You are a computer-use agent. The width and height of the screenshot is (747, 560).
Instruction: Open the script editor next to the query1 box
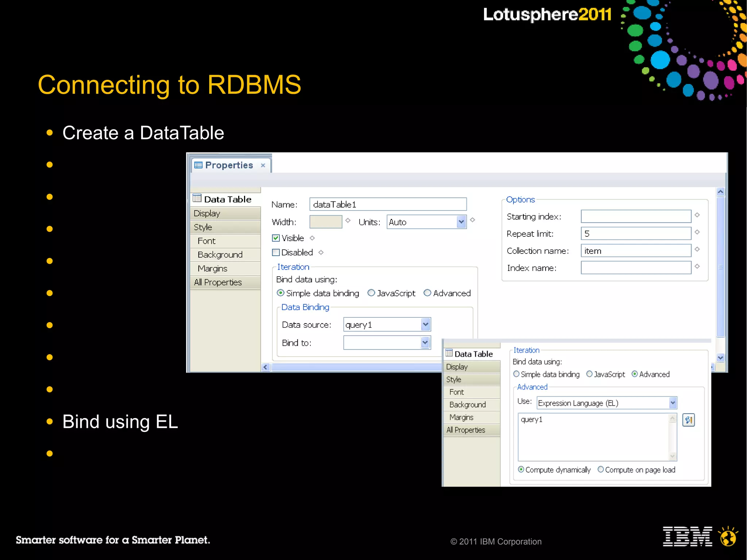click(x=688, y=420)
